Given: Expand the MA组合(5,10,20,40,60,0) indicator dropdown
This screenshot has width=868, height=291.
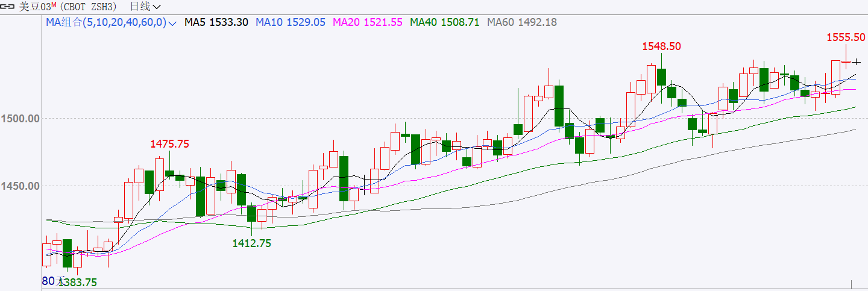Looking at the screenshot, I should pos(112,22).
